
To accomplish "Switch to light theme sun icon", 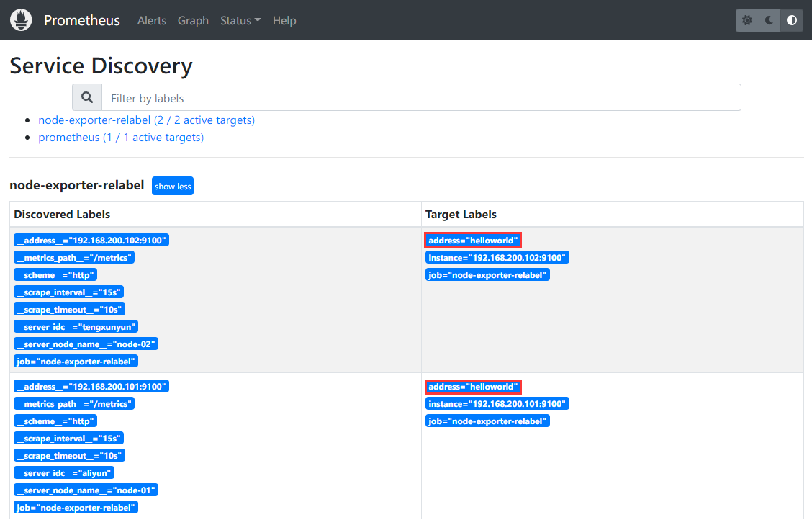I will coord(746,20).
